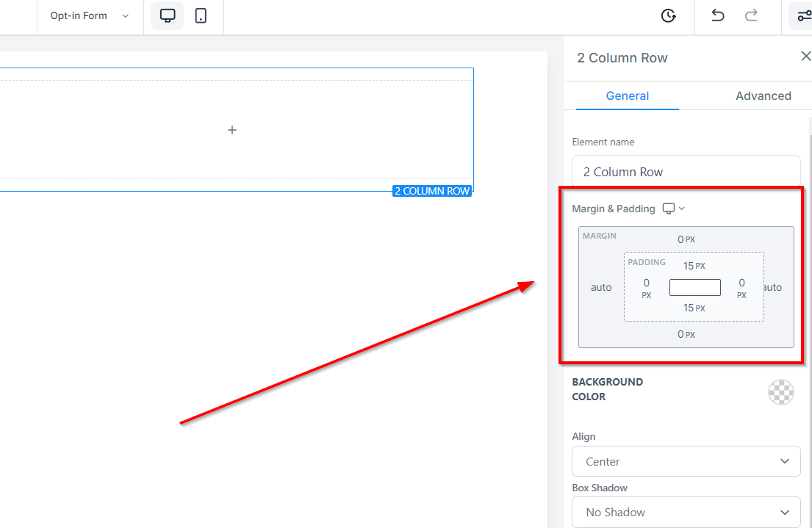The height and width of the screenshot is (528, 812).
Task: Click the redo arrow
Action: tap(751, 16)
